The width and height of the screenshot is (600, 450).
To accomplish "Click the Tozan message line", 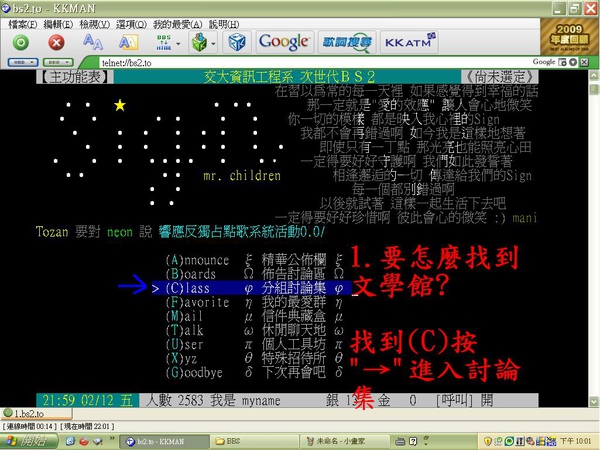I will click(181, 232).
